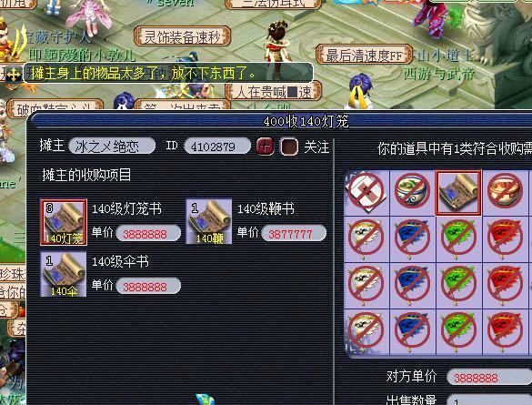Click the 鞭书 unit price field 3877777

(294, 233)
